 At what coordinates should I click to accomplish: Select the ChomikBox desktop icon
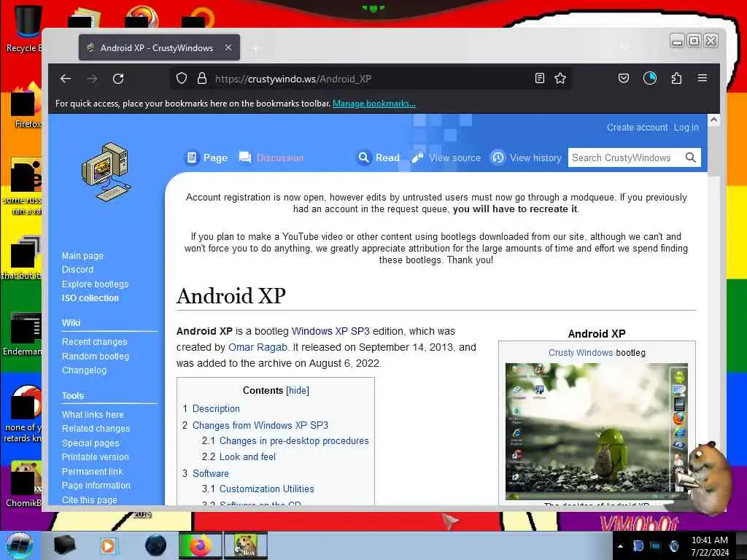(x=24, y=484)
